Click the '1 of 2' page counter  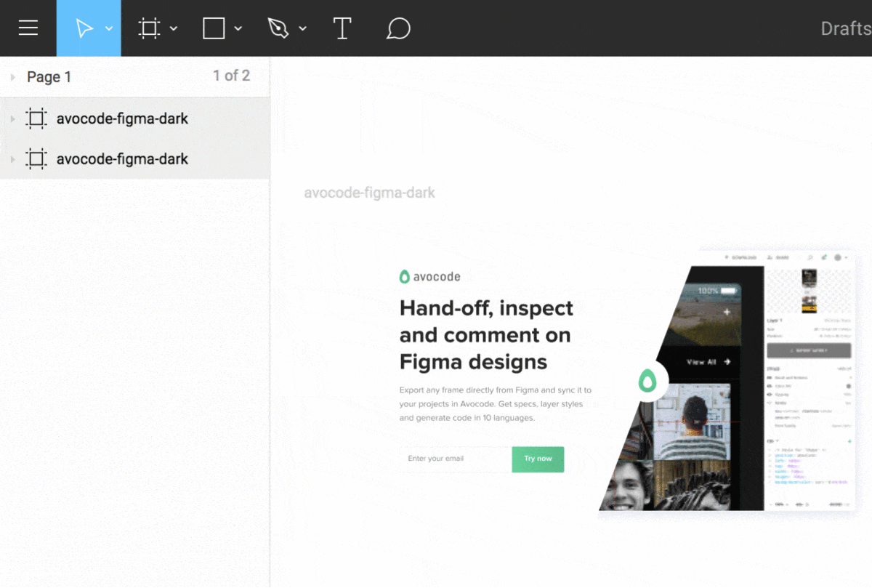(231, 76)
